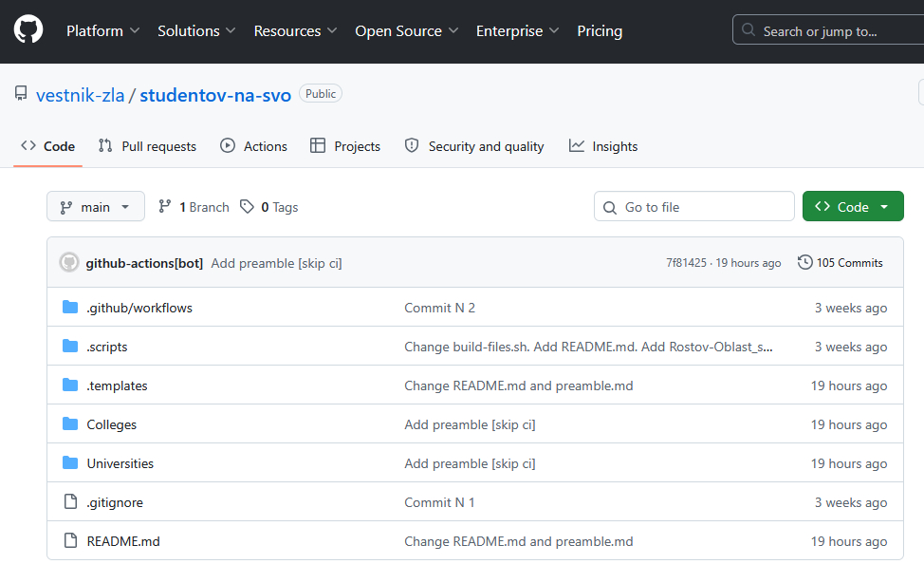Click the Universities folder icon
The height and width of the screenshot is (564, 924).
tap(70, 462)
